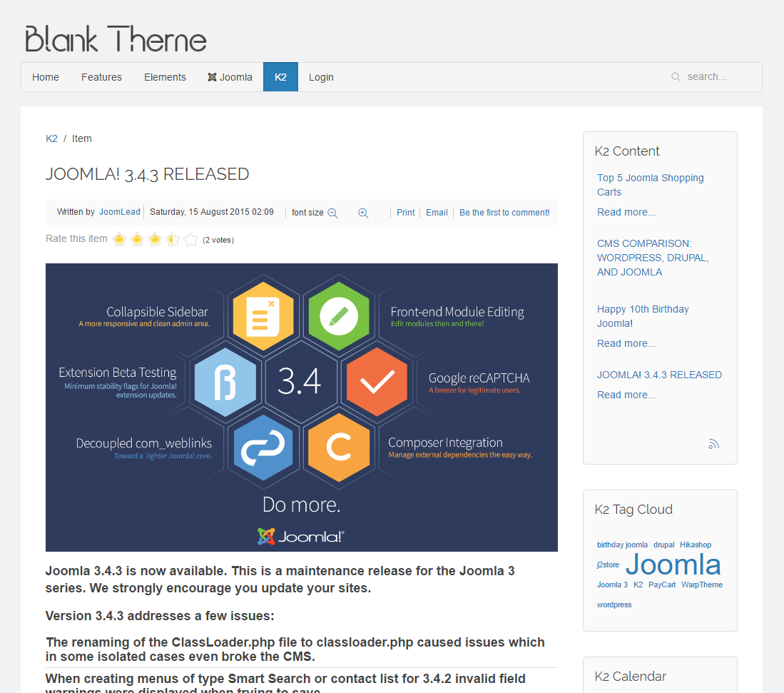Select the Login menu item
Screen dimensions: 784x693
pos(321,76)
